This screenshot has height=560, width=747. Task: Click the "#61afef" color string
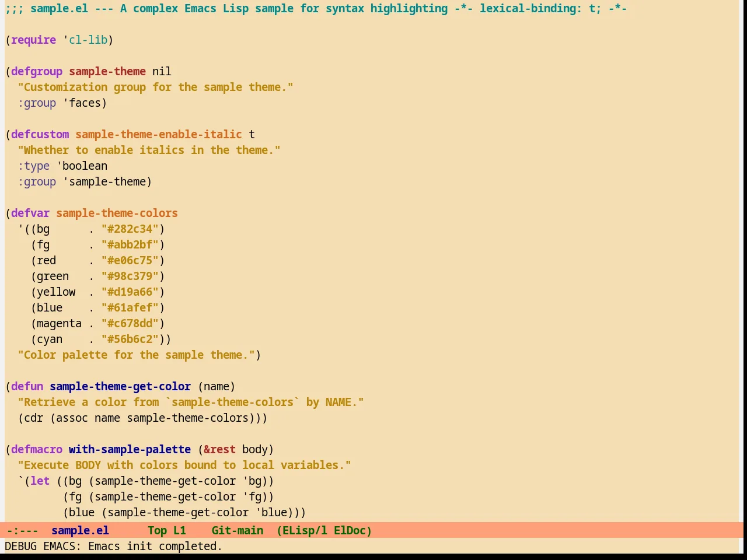130,307
